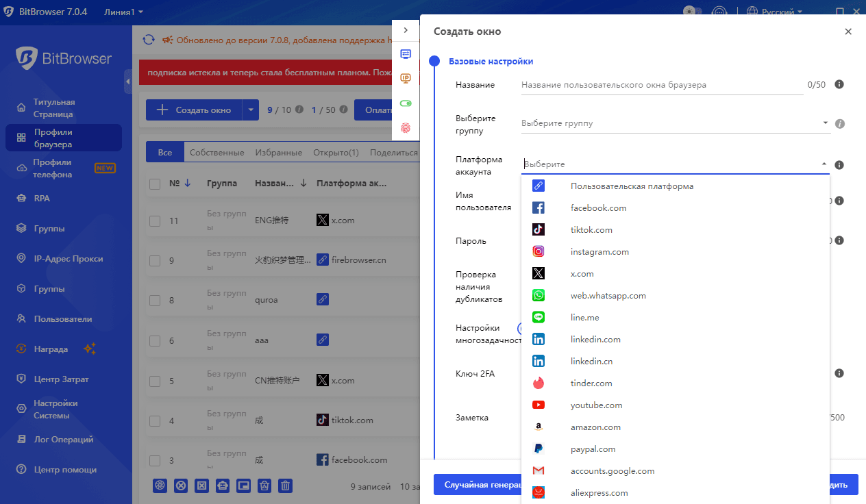Open RPA section in sidebar
This screenshot has width=866, height=504.
42,199
